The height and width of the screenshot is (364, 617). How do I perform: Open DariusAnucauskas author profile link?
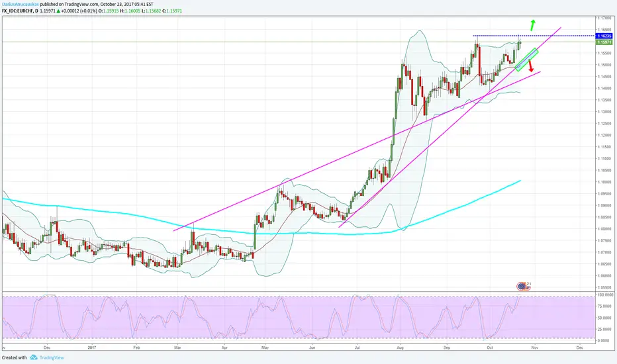[x=21, y=5]
